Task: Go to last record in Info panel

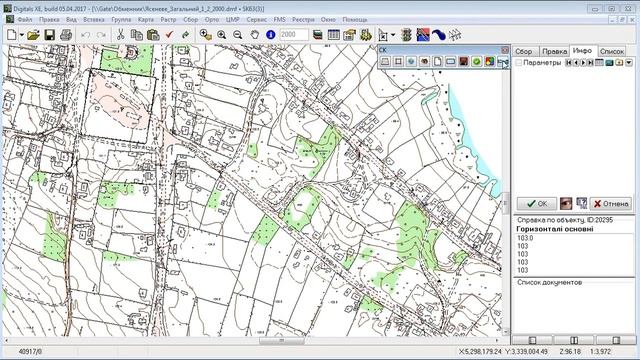Action: point(591,63)
